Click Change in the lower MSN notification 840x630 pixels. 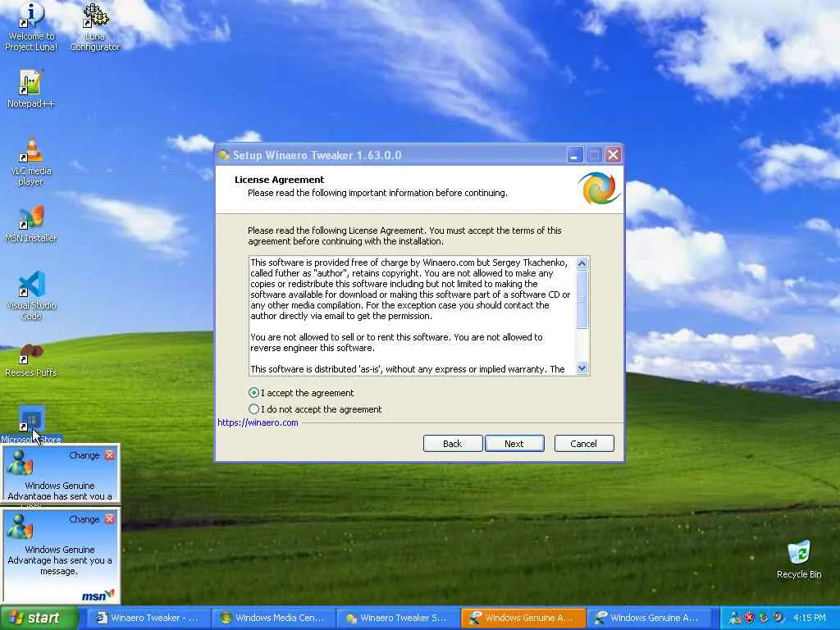click(84, 519)
